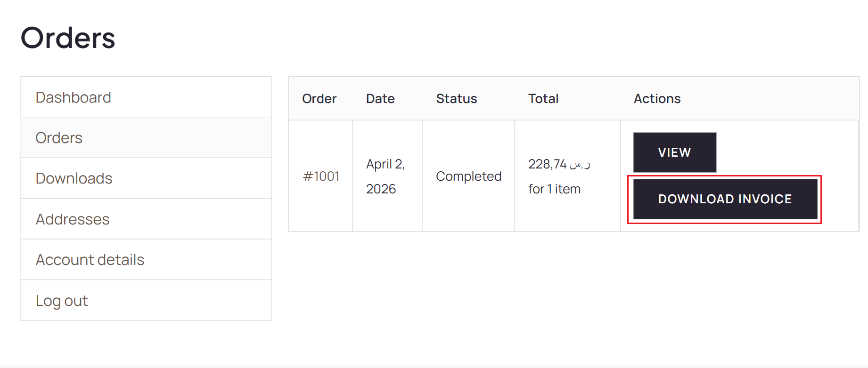Click the DOWNLOAD INVOICE button
Image resolution: width=868 pixels, height=368 pixels.
[x=725, y=199]
